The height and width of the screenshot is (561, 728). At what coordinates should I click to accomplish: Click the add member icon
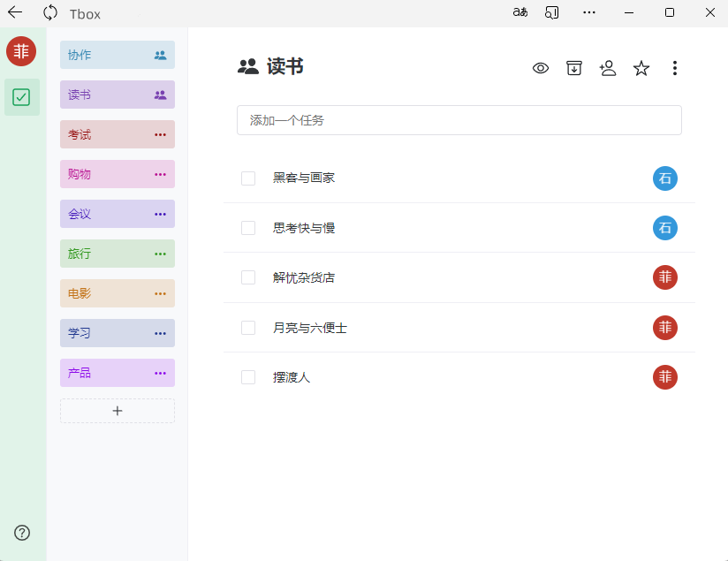click(607, 68)
